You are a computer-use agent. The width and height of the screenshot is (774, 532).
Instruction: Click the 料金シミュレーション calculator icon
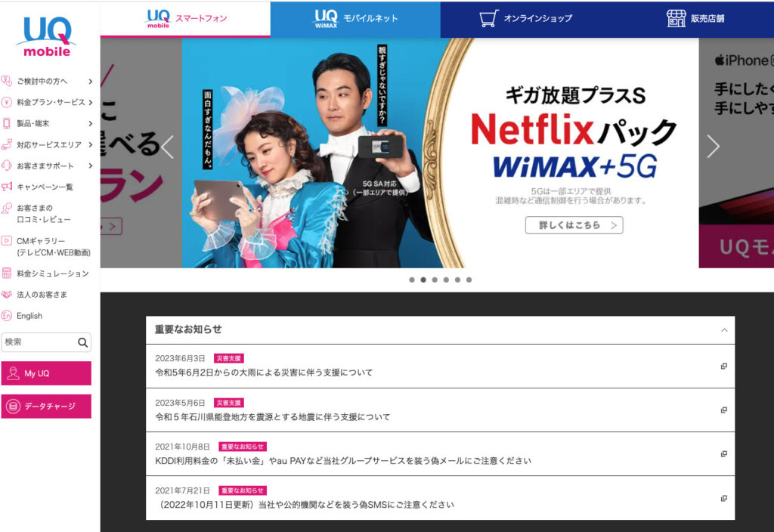(7, 274)
